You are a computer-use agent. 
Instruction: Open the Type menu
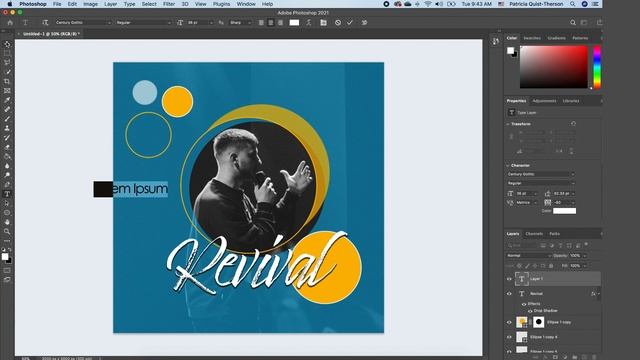(129, 4)
